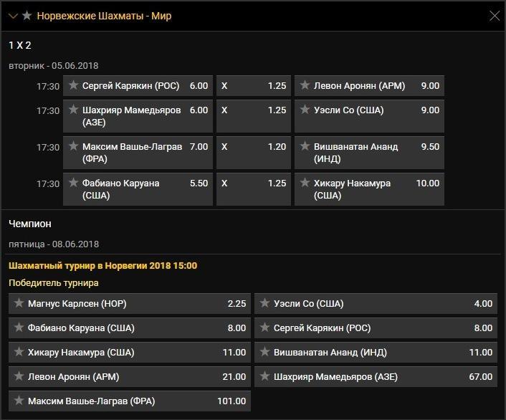Screen dimensions: 506x420
Task: Collapse the Норвежские Шахматы section chevron
Action: [x=13, y=16]
